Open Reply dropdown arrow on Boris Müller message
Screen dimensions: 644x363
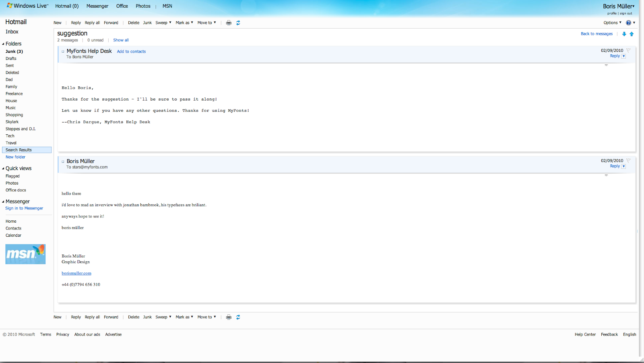coord(623,166)
